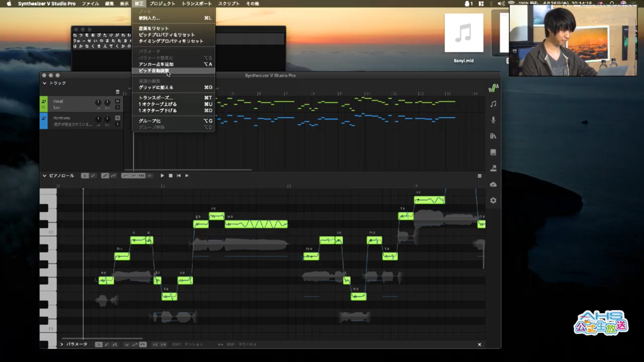This screenshot has width=644, height=362.
Task: Solo the Vocal track
Action: (118, 107)
